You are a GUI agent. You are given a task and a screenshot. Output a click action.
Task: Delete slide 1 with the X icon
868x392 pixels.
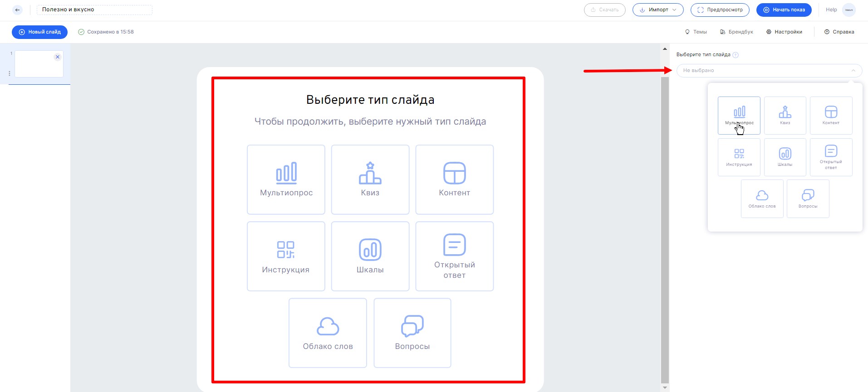tap(58, 57)
